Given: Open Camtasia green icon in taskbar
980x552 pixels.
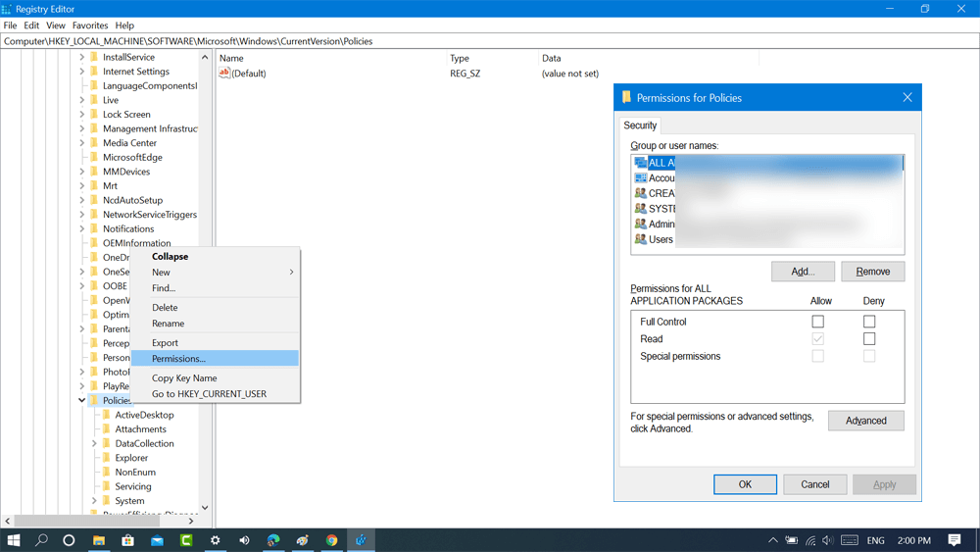Looking at the screenshot, I should (186, 540).
